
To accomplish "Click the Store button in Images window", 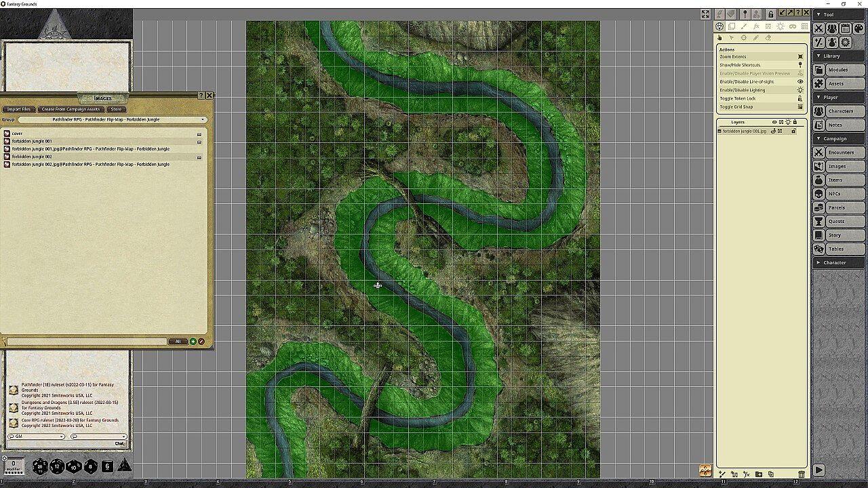I will [116, 109].
